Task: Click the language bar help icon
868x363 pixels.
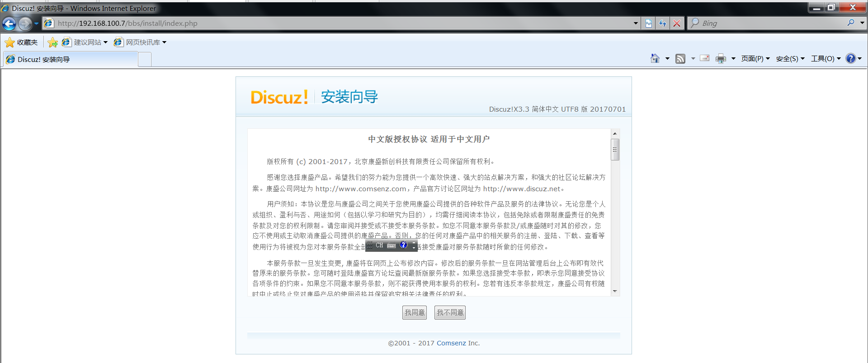Action: click(x=404, y=245)
